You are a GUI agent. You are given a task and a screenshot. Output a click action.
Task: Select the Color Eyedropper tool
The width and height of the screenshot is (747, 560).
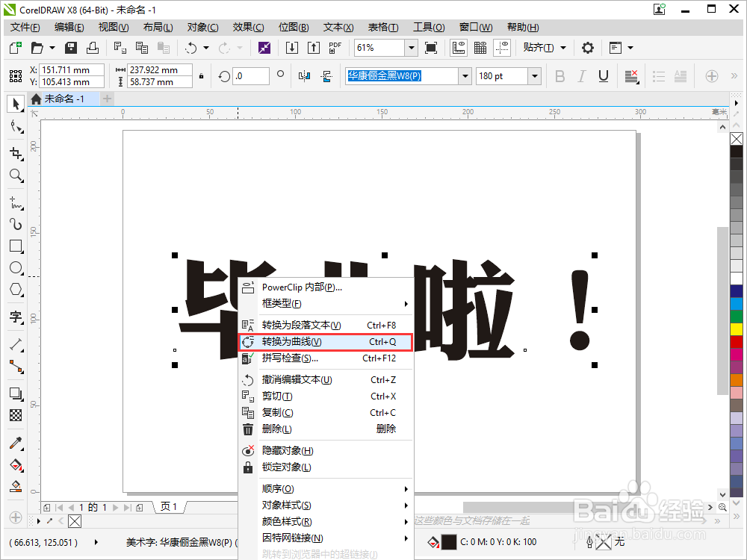click(x=16, y=443)
